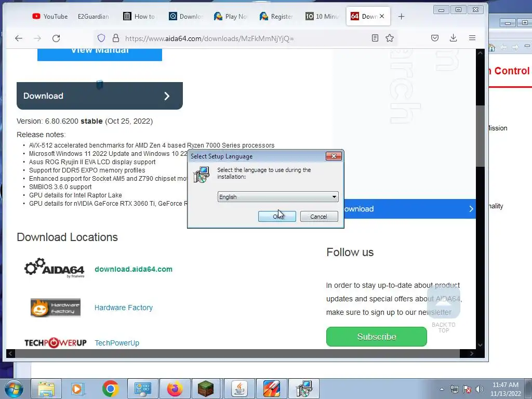Click the TechPowerUp logo image
This screenshot has width=532, height=399.
55,343
